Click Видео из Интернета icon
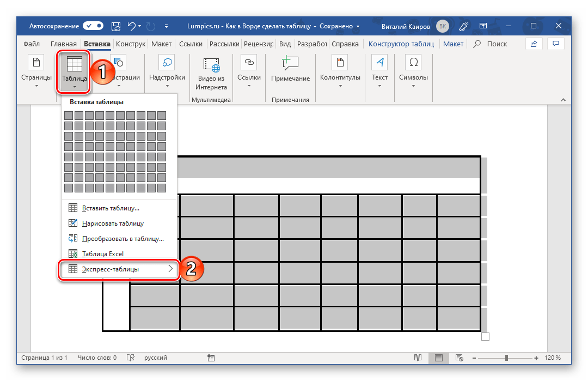 (x=211, y=73)
